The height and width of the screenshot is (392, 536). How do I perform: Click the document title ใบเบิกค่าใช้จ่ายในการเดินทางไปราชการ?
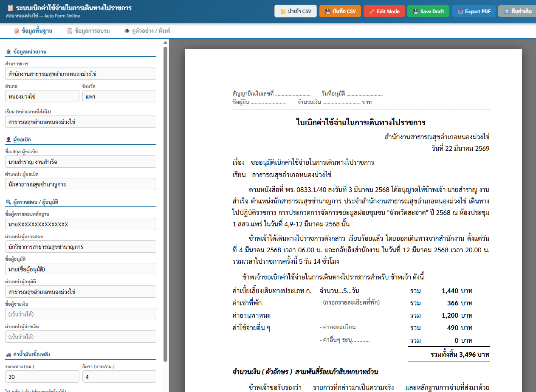pyautogui.click(x=361, y=123)
